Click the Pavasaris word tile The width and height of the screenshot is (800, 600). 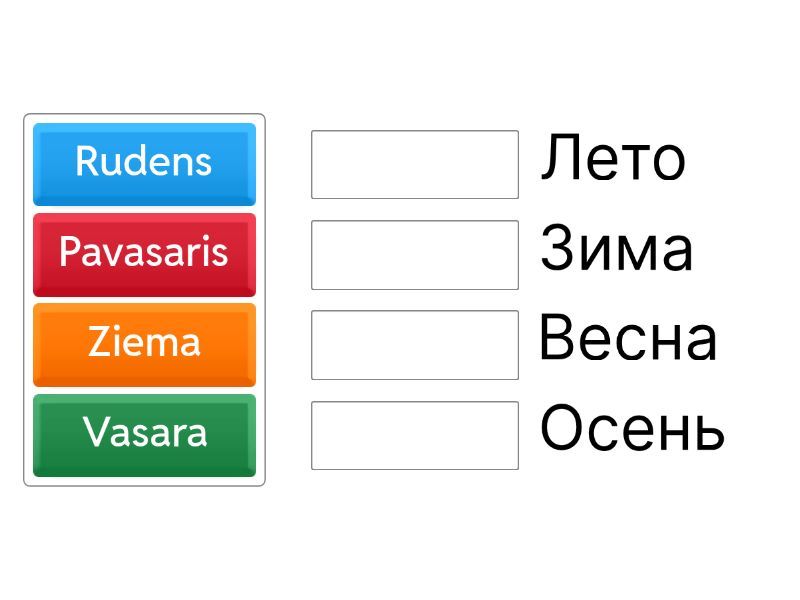pyautogui.click(x=144, y=253)
